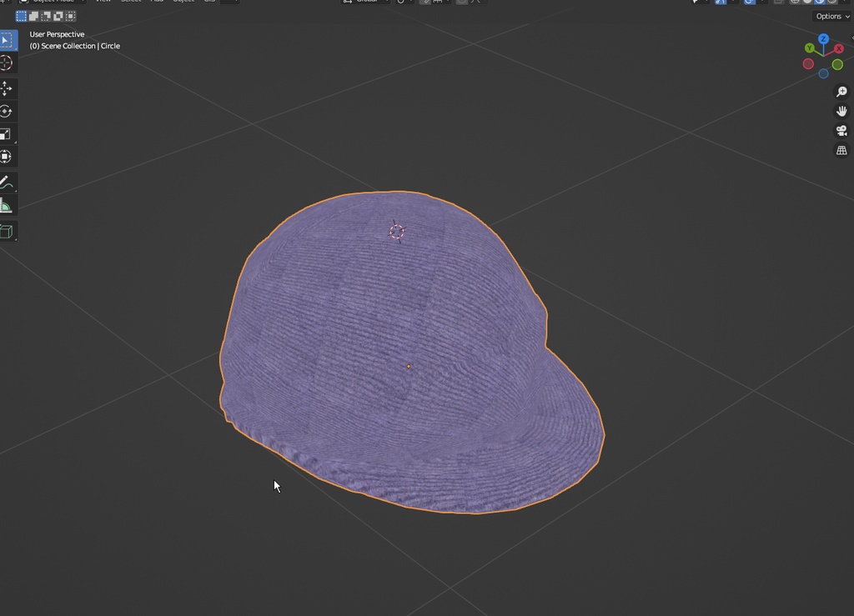
Task: Switch to the Scale tool
Action: pyautogui.click(x=7, y=134)
